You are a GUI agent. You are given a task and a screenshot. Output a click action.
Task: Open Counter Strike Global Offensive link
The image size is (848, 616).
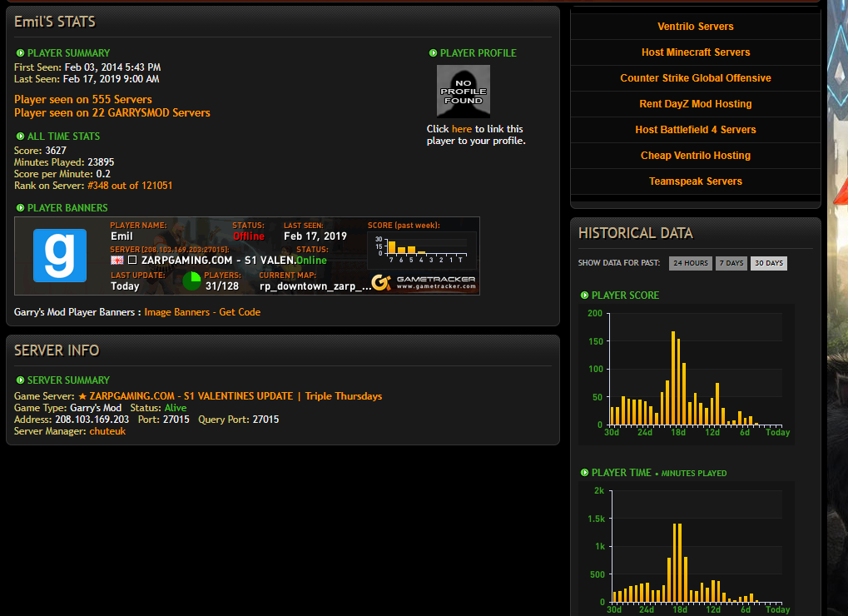point(695,78)
